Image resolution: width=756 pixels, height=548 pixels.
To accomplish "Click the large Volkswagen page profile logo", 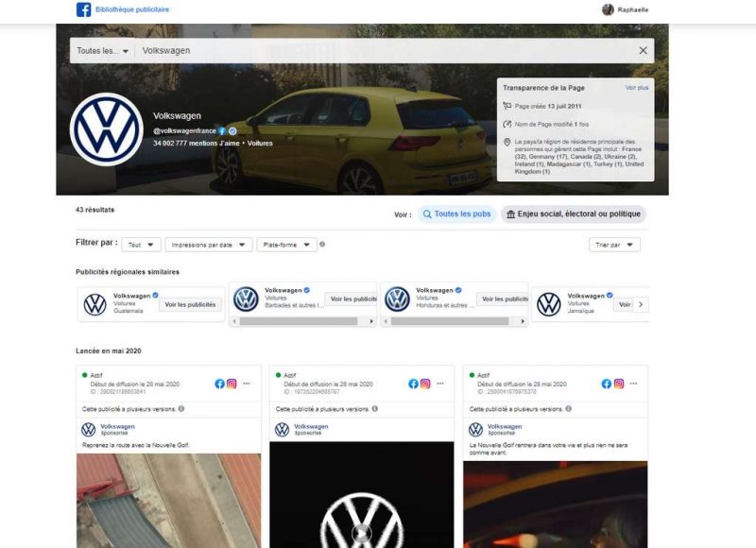I will click(107, 129).
